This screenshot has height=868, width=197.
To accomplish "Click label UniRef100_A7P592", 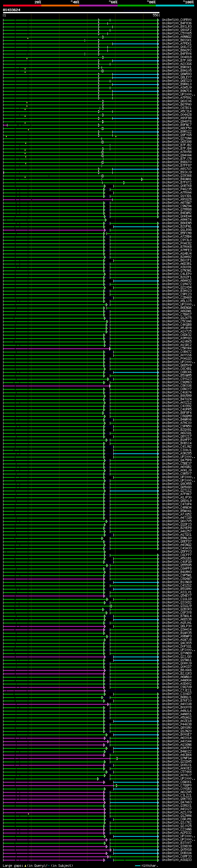I will point(177,98).
